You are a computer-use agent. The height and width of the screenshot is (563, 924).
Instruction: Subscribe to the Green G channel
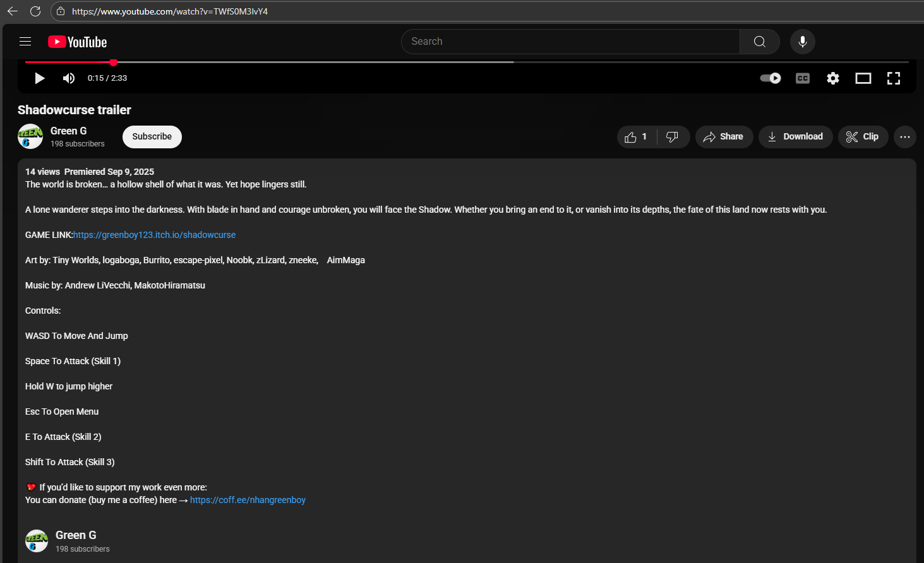[x=152, y=137]
